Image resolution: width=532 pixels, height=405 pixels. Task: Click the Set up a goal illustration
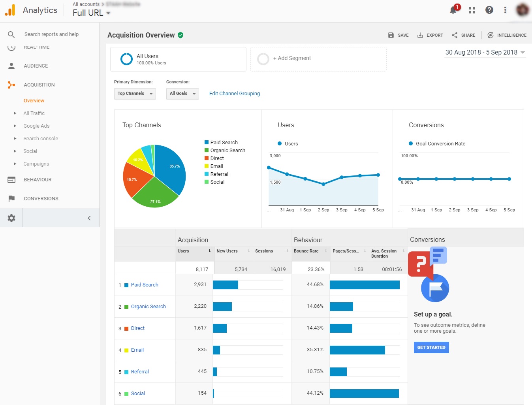[429, 274]
